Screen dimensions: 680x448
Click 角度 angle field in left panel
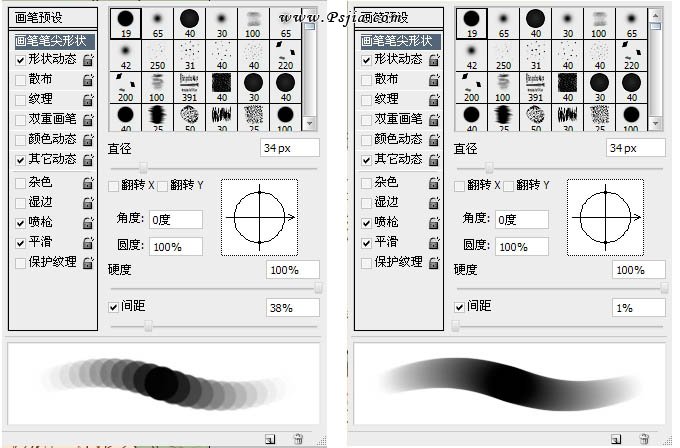point(176,219)
